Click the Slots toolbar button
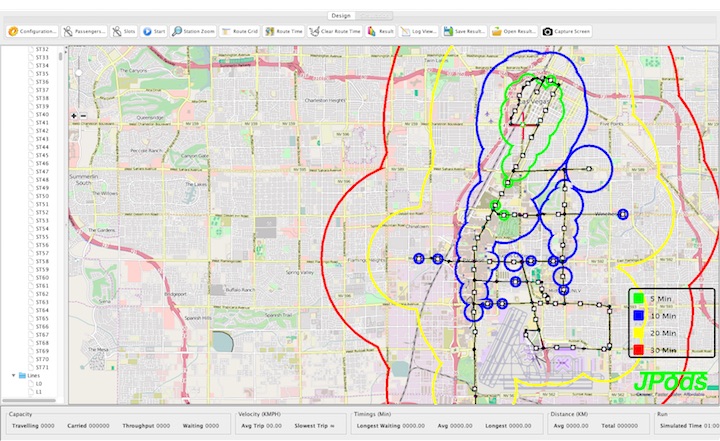 [124, 32]
